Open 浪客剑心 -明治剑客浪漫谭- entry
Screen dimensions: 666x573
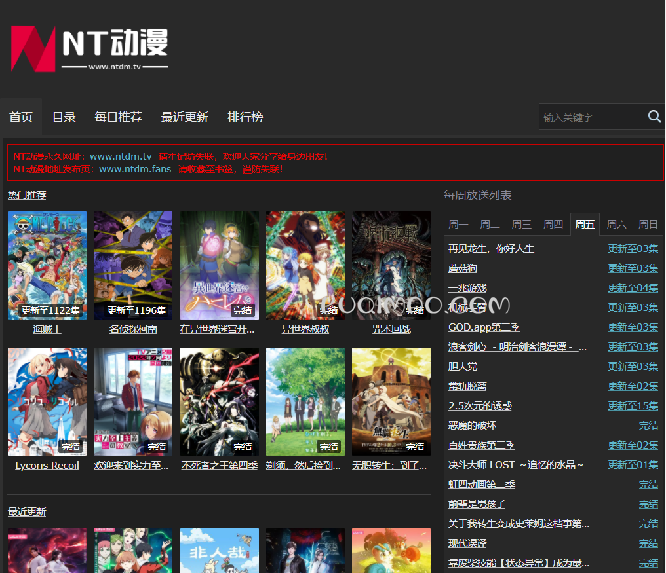517,347
